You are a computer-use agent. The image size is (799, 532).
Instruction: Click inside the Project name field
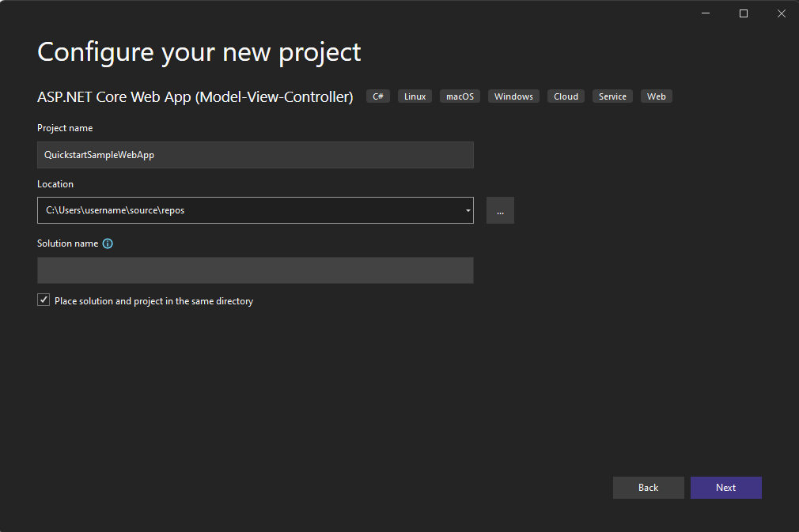click(255, 155)
